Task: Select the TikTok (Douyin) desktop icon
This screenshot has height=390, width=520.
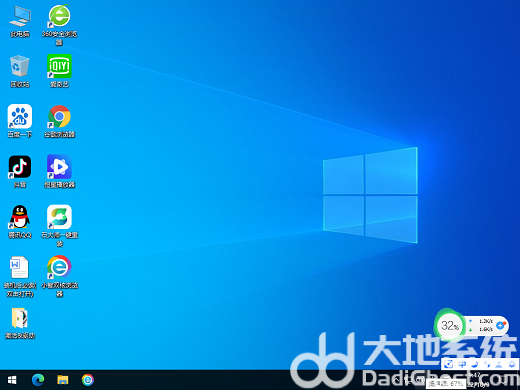Action: point(20,167)
